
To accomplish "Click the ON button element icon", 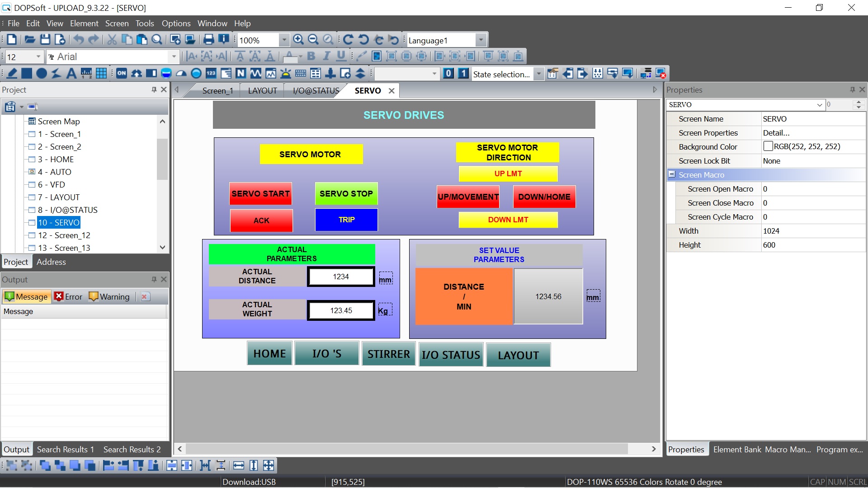I will [x=122, y=73].
